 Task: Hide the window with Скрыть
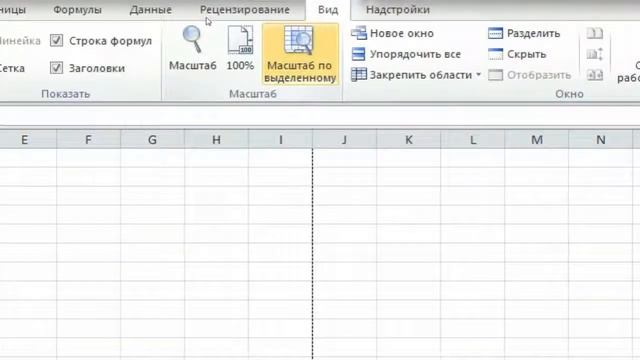(x=517, y=54)
